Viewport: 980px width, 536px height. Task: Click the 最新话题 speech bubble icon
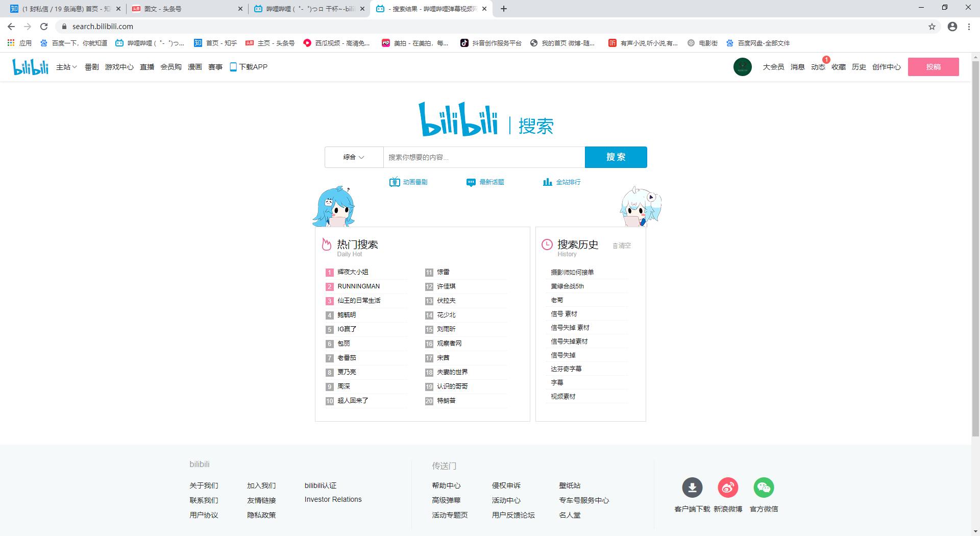(x=471, y=182)
